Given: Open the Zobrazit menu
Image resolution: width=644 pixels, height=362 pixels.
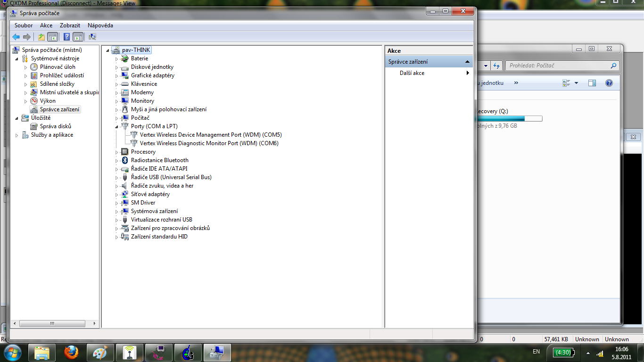Looking at the screenshot, I should [x=70, y=25].
